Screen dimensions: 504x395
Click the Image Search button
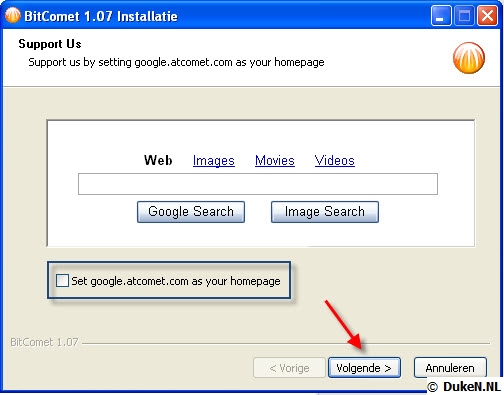(325, 212)
